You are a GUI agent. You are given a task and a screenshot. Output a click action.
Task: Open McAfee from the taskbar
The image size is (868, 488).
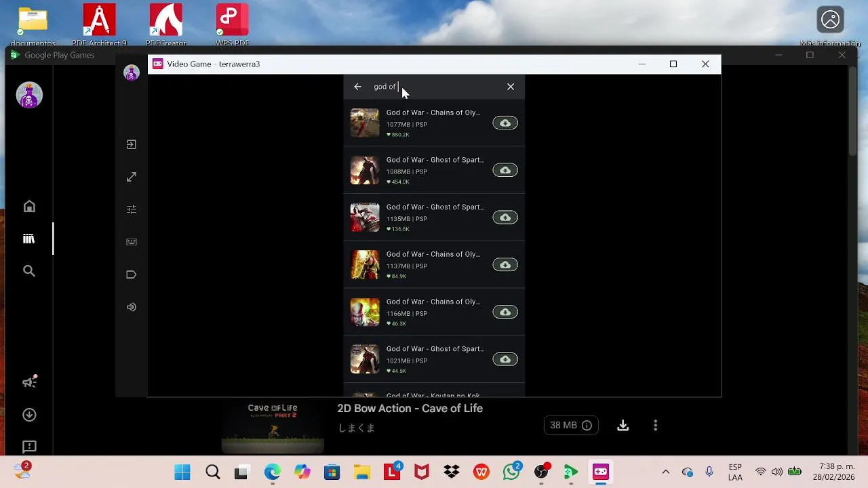(422, 472)
